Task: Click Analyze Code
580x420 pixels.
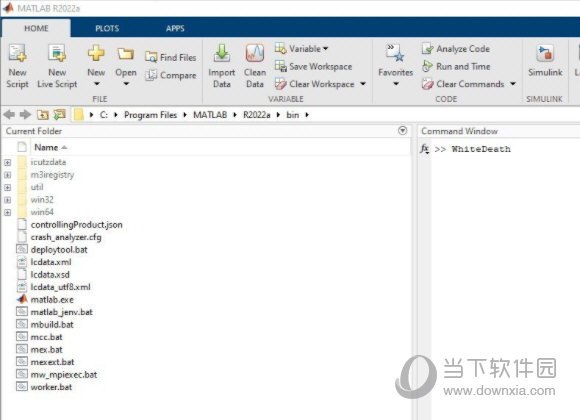Action: pyautogui.click(x=456, y=48)
